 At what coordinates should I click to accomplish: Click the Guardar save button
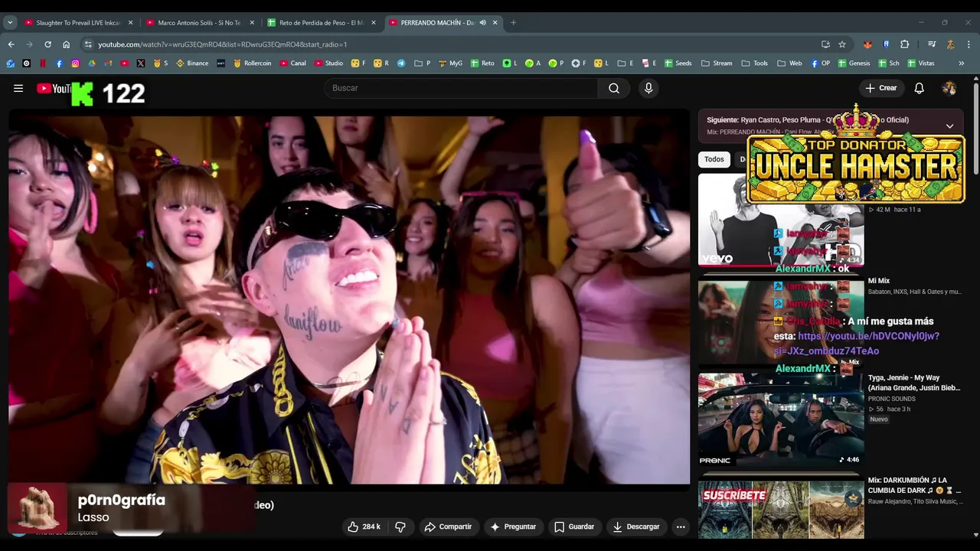pos(574,527)
